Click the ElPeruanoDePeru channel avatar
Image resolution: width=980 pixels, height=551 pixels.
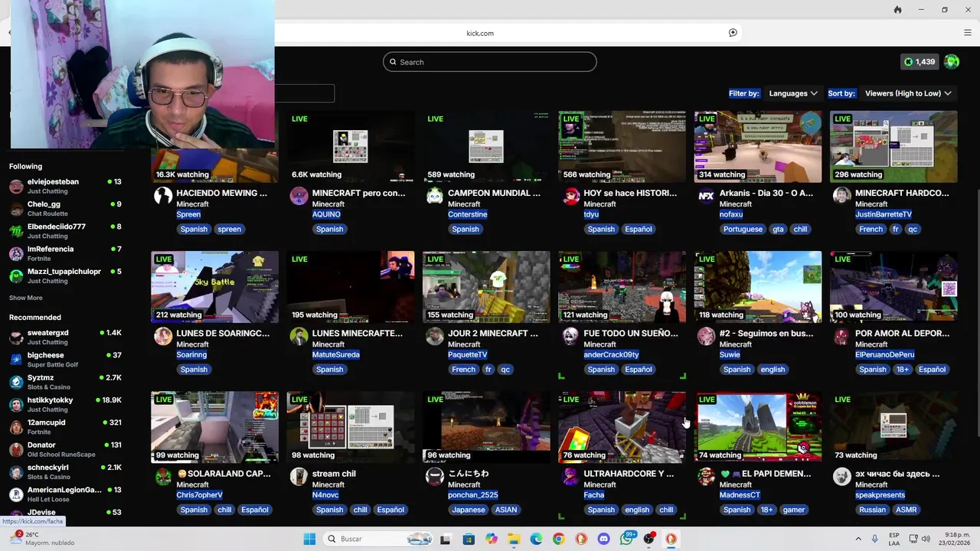[x=842, y=336]
